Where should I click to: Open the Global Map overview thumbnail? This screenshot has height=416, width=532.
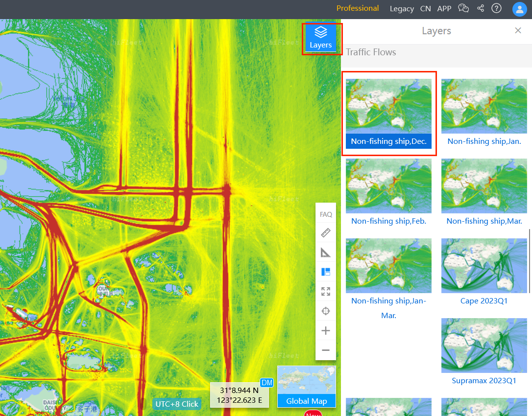coord(307,387)
